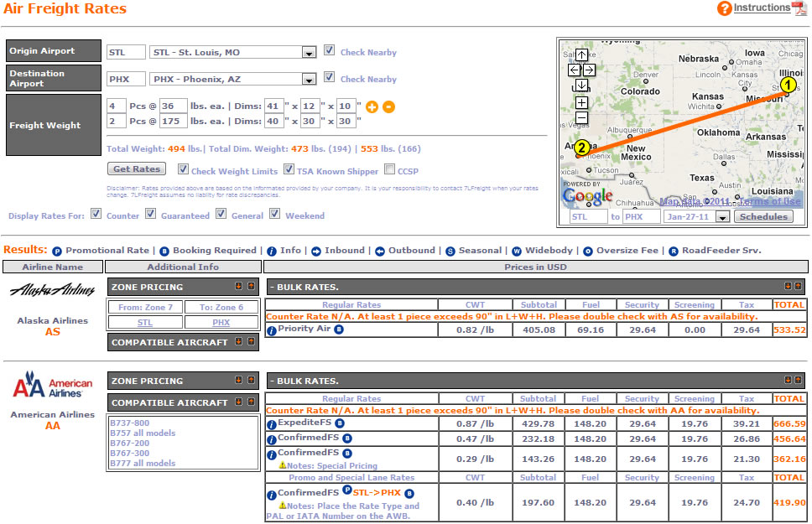This screenshot has width=812, height=524.
Task: Click map marker 1 at St. Louis
Action: [789, 85]
